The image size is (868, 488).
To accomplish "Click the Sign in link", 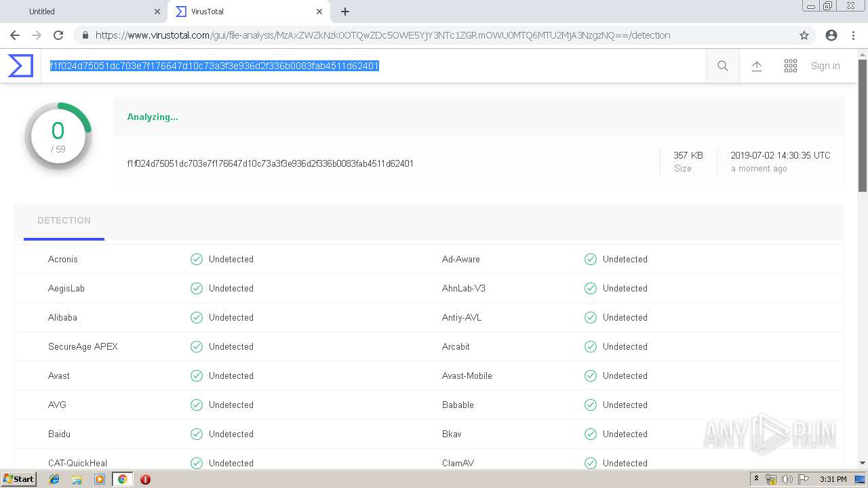I will (x=825, y=66).
